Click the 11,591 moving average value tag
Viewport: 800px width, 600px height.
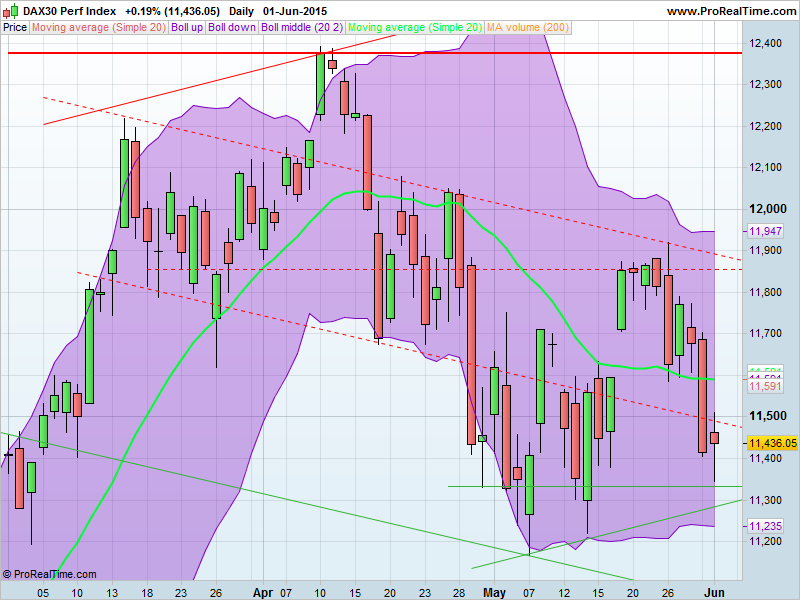click(765, 386)
